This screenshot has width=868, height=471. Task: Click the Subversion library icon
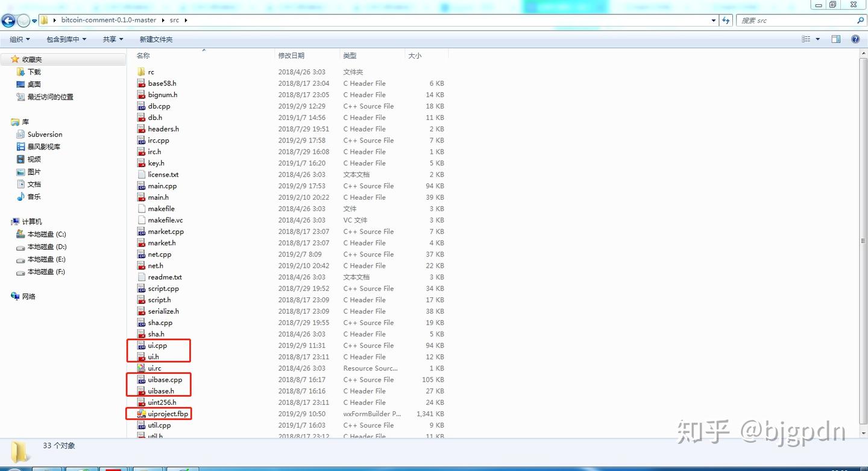click(x=21, y=134)
